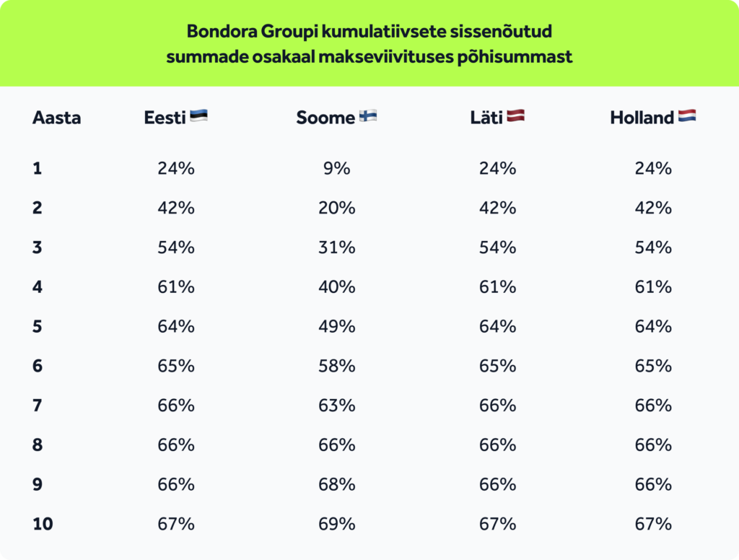This screenshot has width=739, height=560.
Task: Click the Dutch flag icon
Action: [x=687, y=116]
